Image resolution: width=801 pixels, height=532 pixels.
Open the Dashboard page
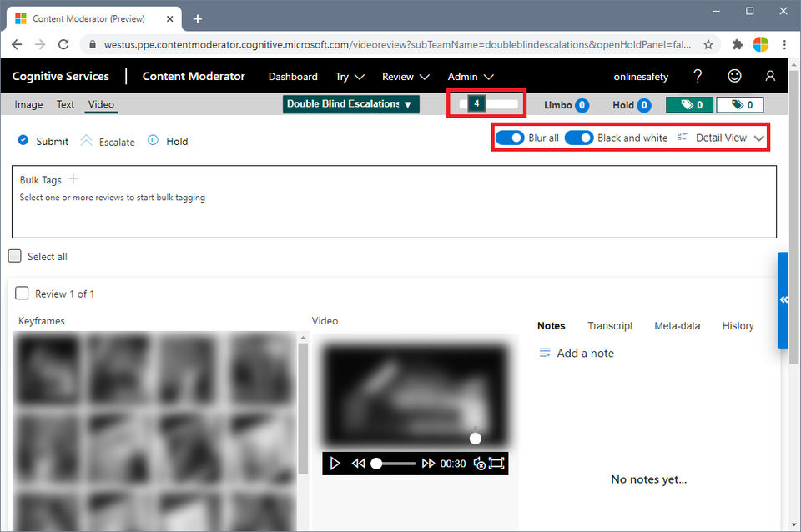[293, 77]
